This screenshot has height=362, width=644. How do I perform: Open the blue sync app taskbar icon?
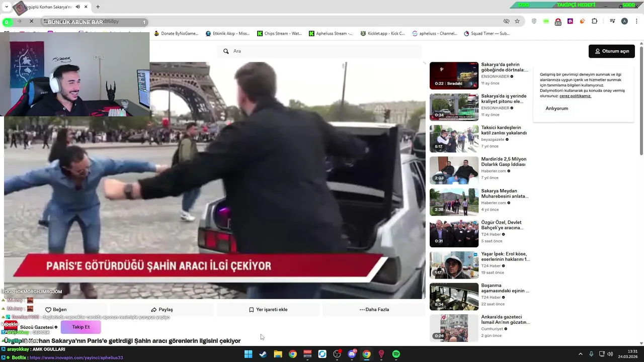coord(322,354)
